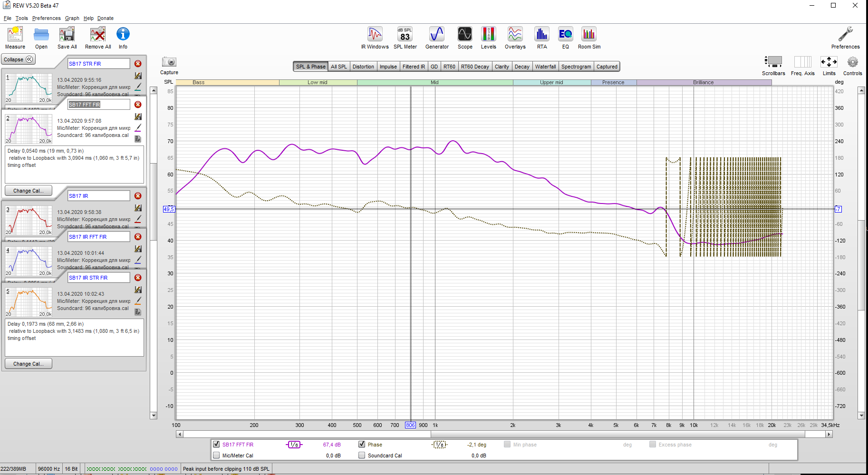Open Phase trace 1/6 smoothing selector

tap(440, 445)
